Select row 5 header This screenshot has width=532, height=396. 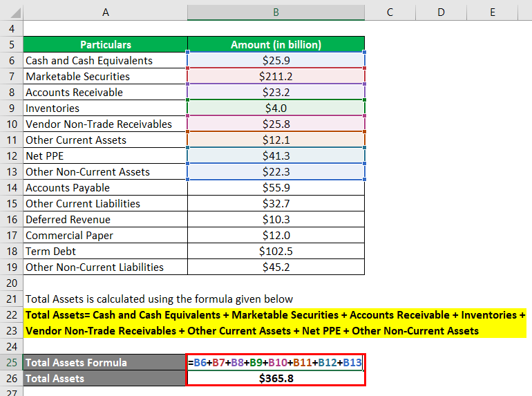(12, 44)
